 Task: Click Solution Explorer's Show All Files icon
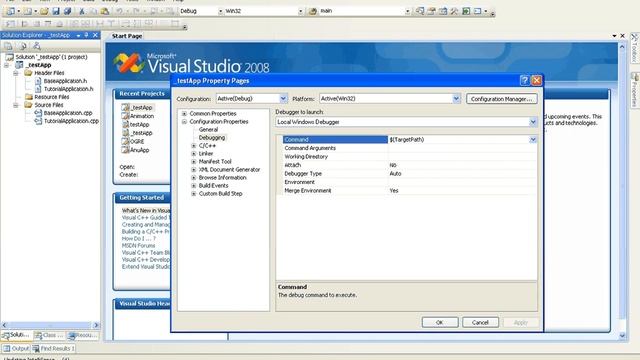23,46
